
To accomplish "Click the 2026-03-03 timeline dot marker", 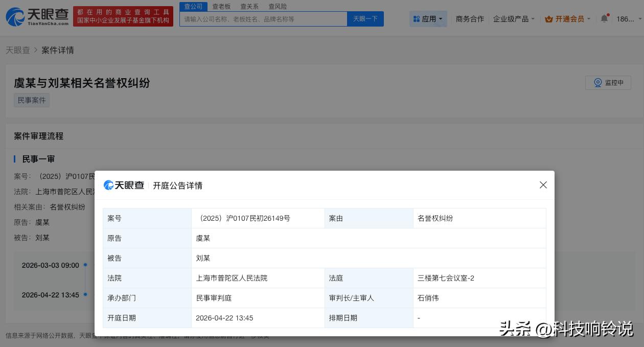I will pos(85,265).
